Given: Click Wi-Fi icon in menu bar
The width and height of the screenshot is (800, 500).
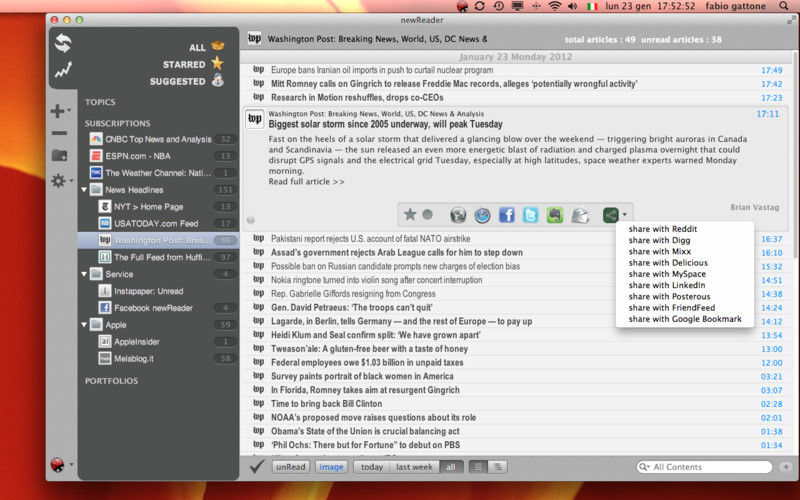Looking at the screenshot, I should tap(554, 6).
